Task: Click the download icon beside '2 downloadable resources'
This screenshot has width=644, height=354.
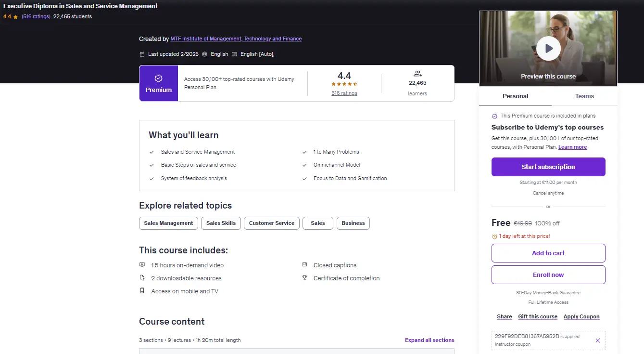Action: pyautogui.click(x=142, y=278)
